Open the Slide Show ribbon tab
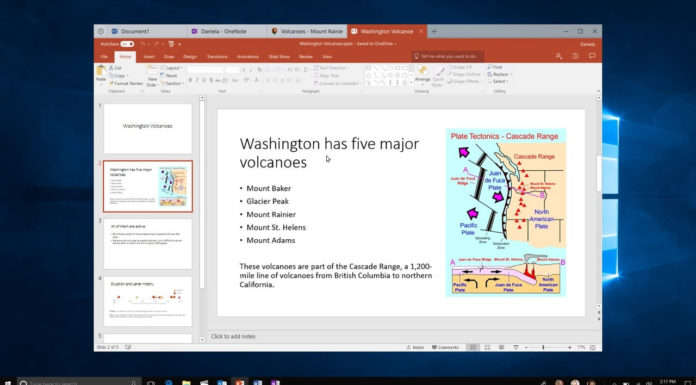 [x=279, y=57]
